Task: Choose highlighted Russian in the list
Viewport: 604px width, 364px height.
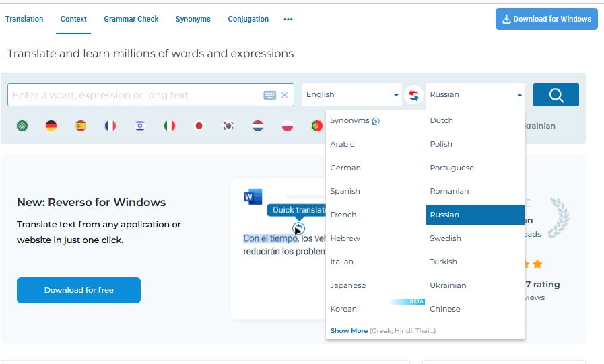Action: tap(475, 215)
